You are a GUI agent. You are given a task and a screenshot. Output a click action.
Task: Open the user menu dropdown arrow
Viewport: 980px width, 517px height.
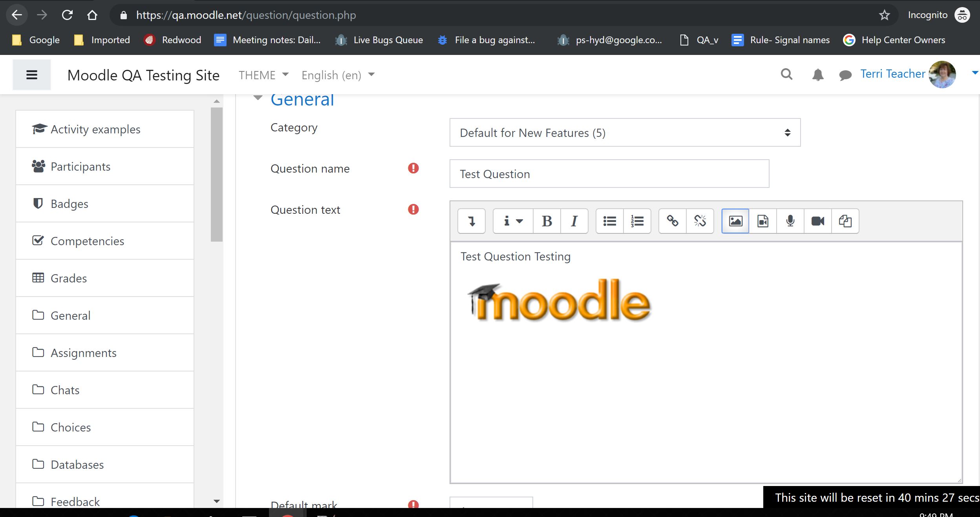[975, 73]
